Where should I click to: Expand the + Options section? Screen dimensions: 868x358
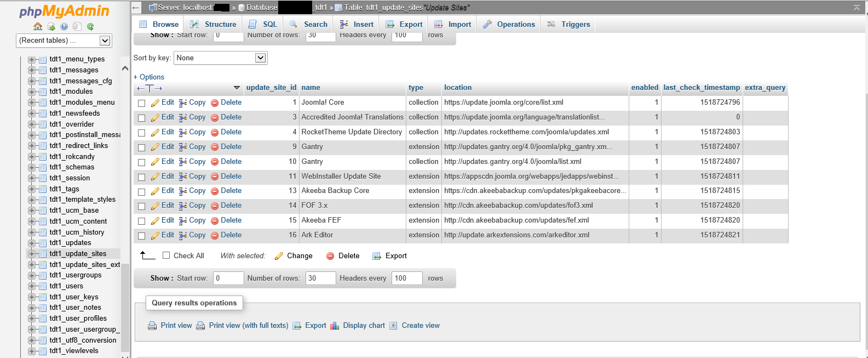point(149,77)
